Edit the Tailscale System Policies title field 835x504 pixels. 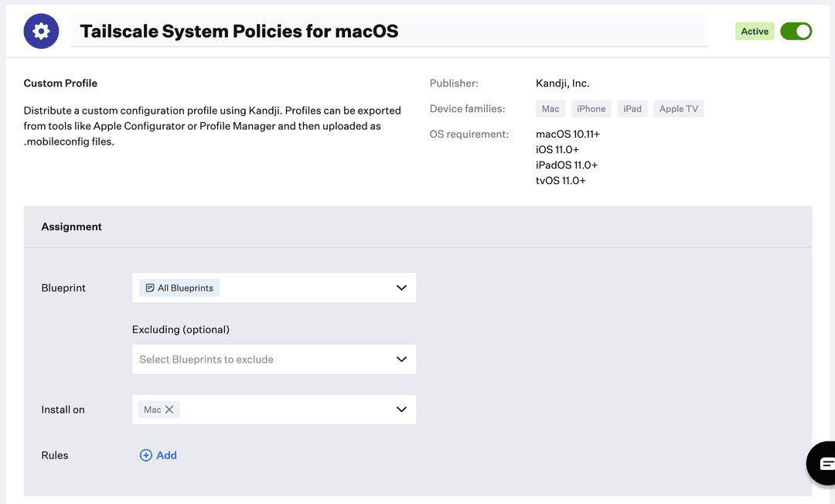389,32
